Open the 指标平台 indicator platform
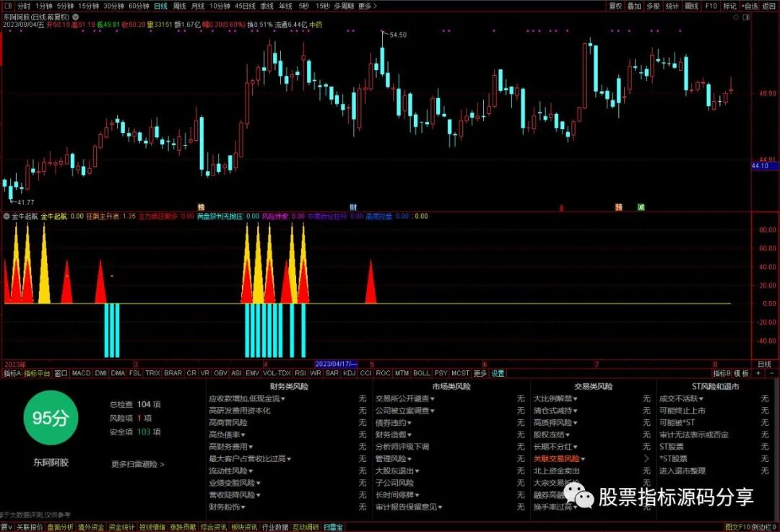Screen dimensions: 780x532 [x=38, y=373]
